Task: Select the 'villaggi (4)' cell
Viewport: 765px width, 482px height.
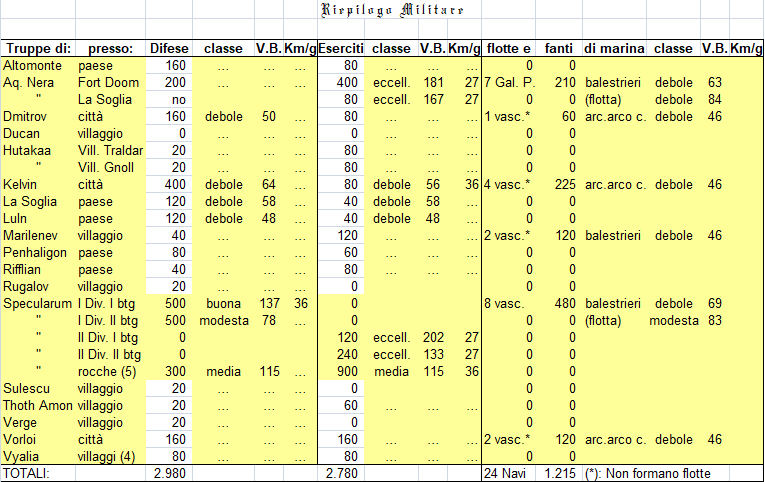Action: click(106, 457)
